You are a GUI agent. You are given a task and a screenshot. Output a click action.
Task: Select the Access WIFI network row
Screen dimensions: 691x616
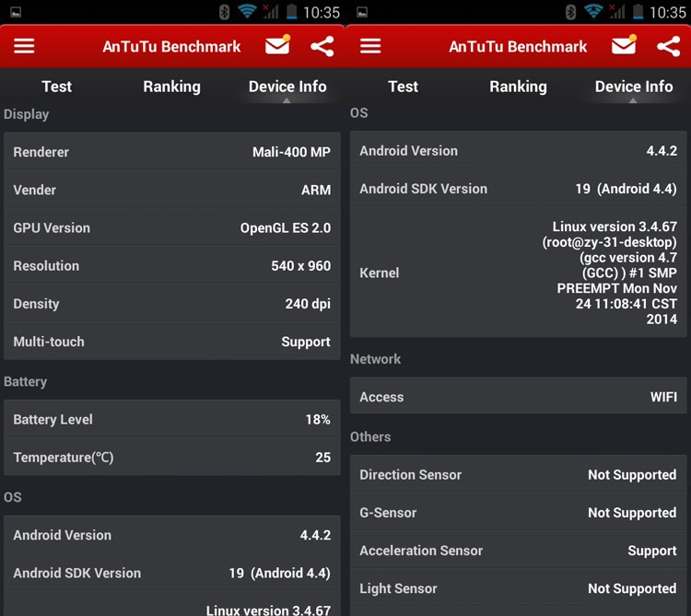(518, 397)
